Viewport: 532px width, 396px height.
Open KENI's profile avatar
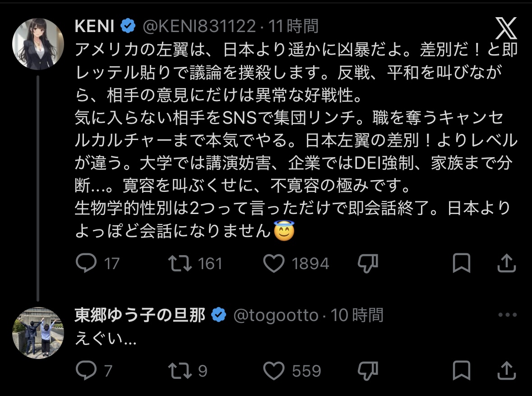point(38,44)
